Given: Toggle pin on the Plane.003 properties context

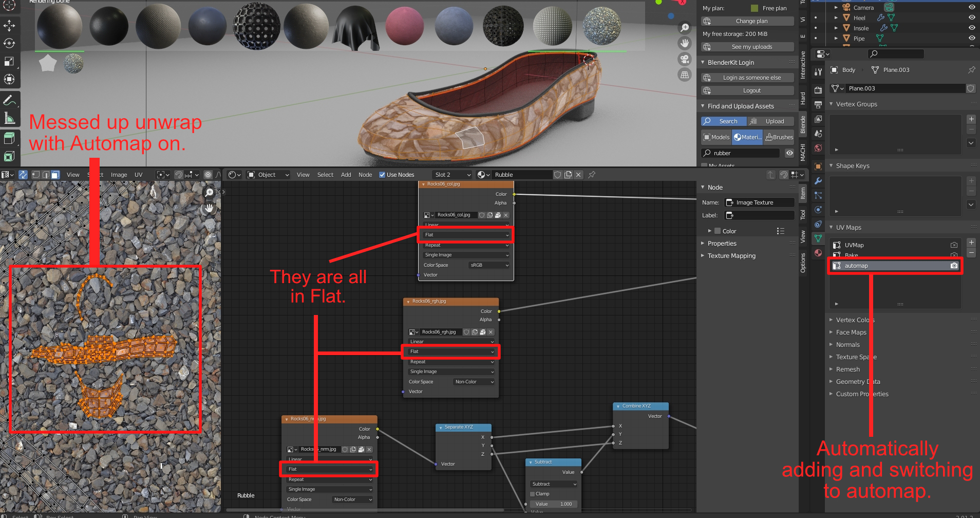Looking at the screenshot, I should [971, 70].
